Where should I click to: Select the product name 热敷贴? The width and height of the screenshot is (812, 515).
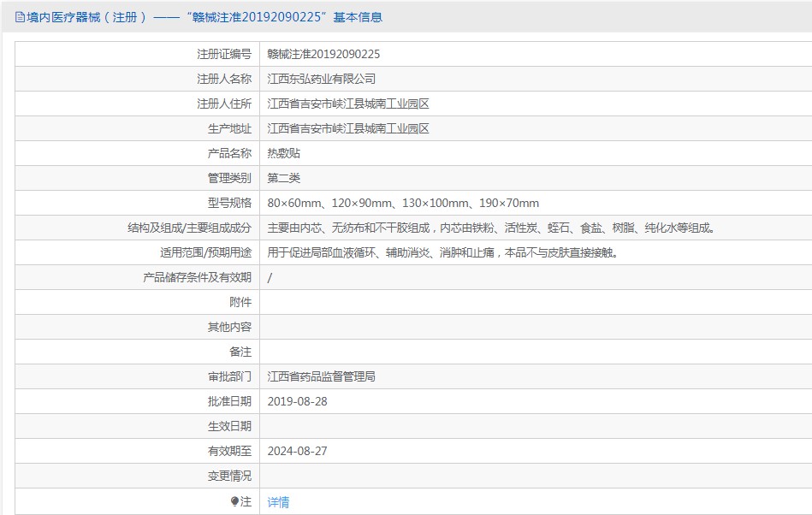tap(284, 153)
